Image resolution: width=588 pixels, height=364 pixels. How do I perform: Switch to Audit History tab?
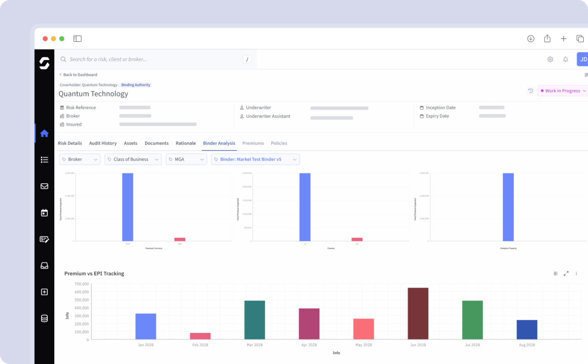[103, 143]
